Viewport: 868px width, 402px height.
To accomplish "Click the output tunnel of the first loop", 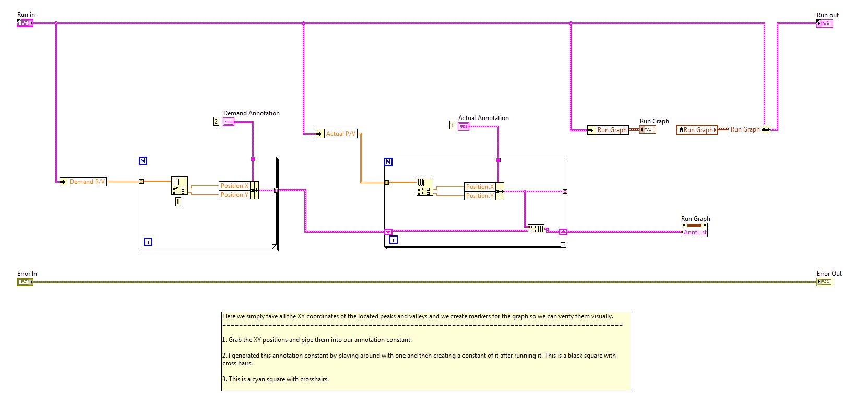I will coord(276,190).
